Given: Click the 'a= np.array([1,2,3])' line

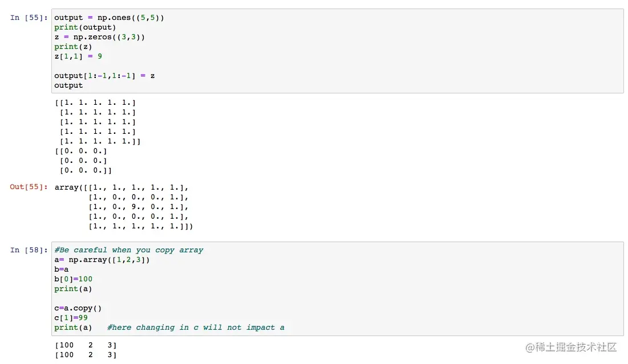Looking at the screenshot, I should (x=102, y=259).
